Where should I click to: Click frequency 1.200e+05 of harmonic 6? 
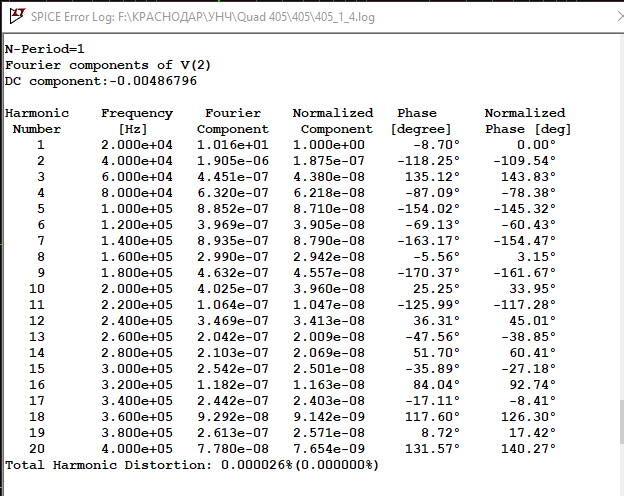pyautogui.click(x=136, y=225)
